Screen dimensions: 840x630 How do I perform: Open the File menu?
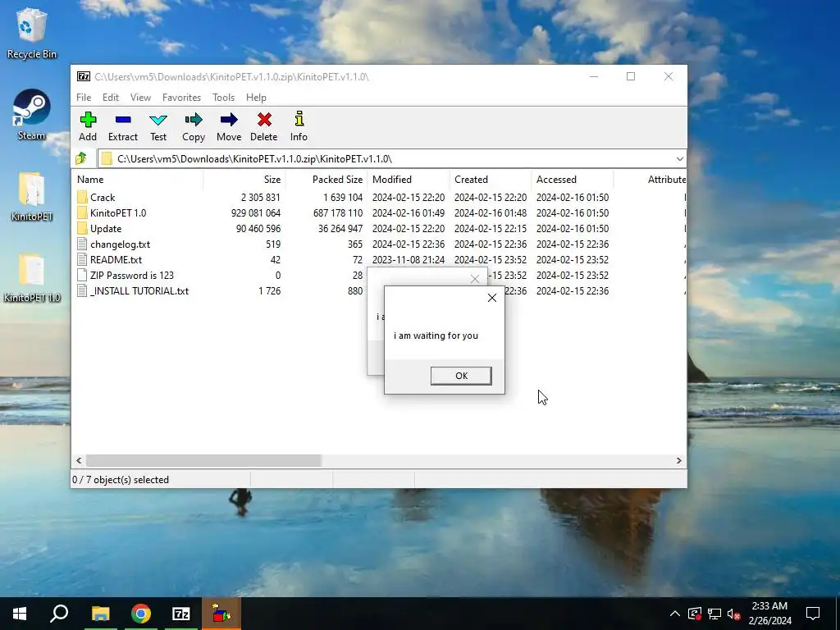point(84,97)
